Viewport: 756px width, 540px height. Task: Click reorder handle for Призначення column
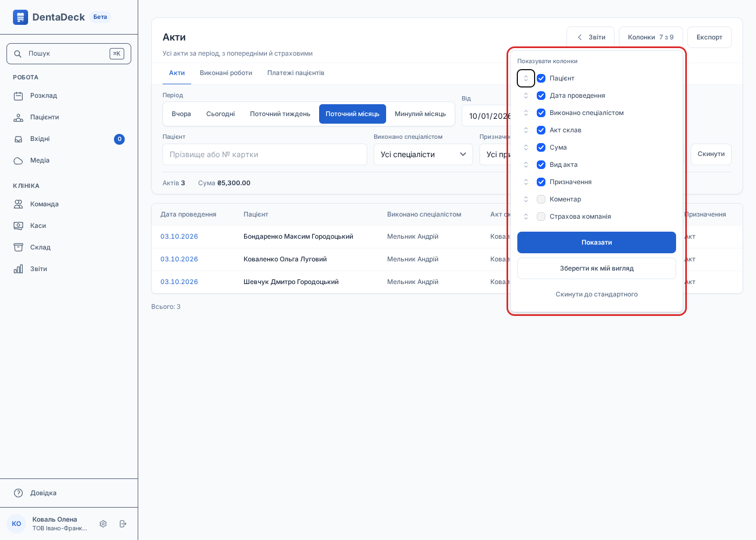[x=526, y=182]
